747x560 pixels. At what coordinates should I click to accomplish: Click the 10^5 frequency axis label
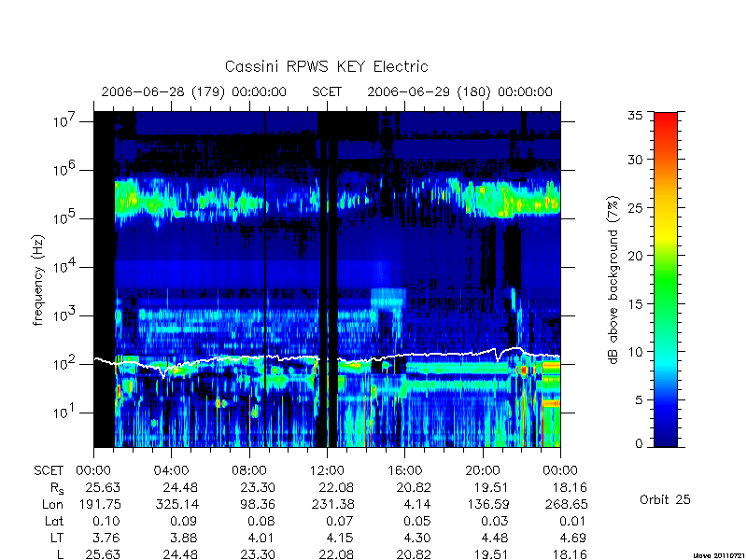click(64, 217)
